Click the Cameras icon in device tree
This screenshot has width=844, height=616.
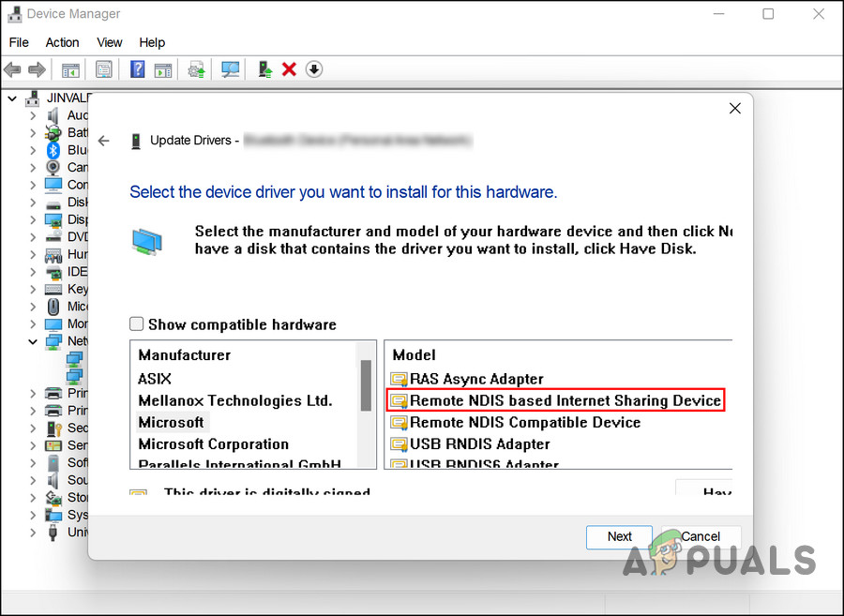[53, 167]
